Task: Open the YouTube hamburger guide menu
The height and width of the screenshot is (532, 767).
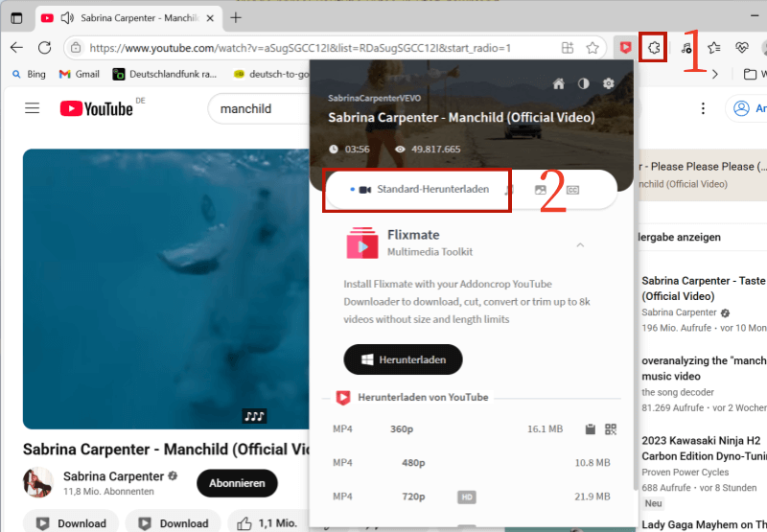Action: click(x=33, y=108)
